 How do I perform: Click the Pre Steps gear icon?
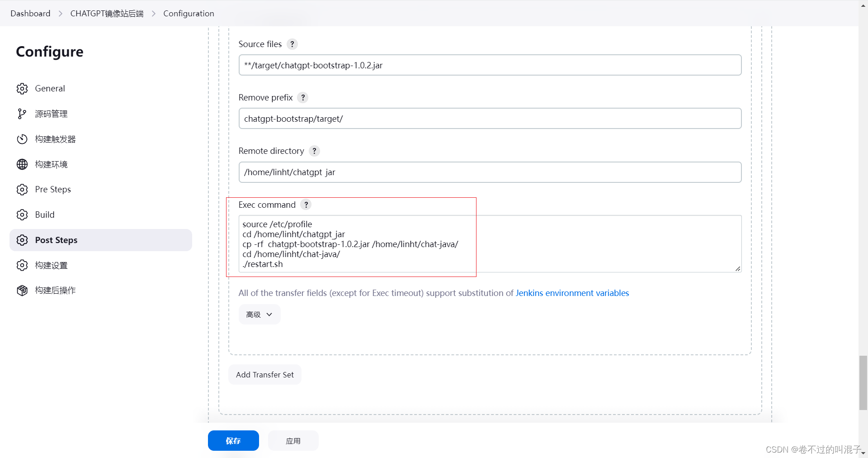click(22, 190)
